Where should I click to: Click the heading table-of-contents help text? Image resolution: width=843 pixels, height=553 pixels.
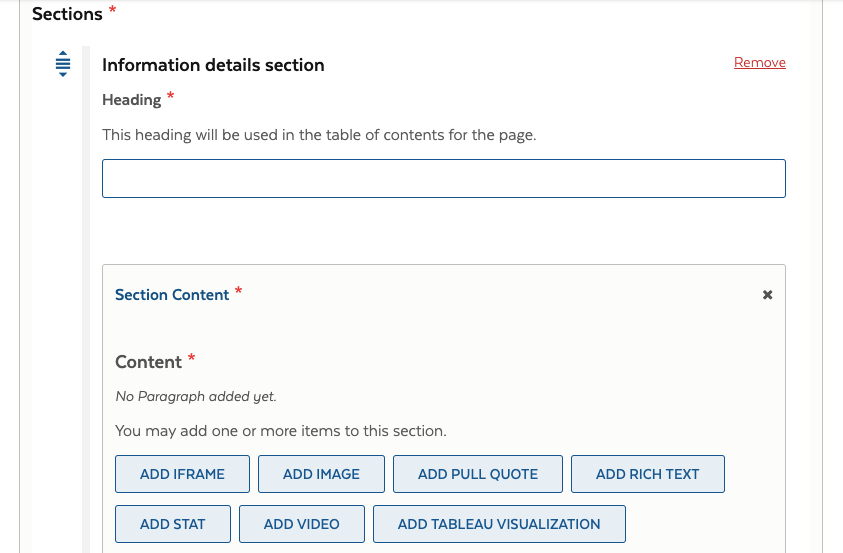click(x=319, y=134)
